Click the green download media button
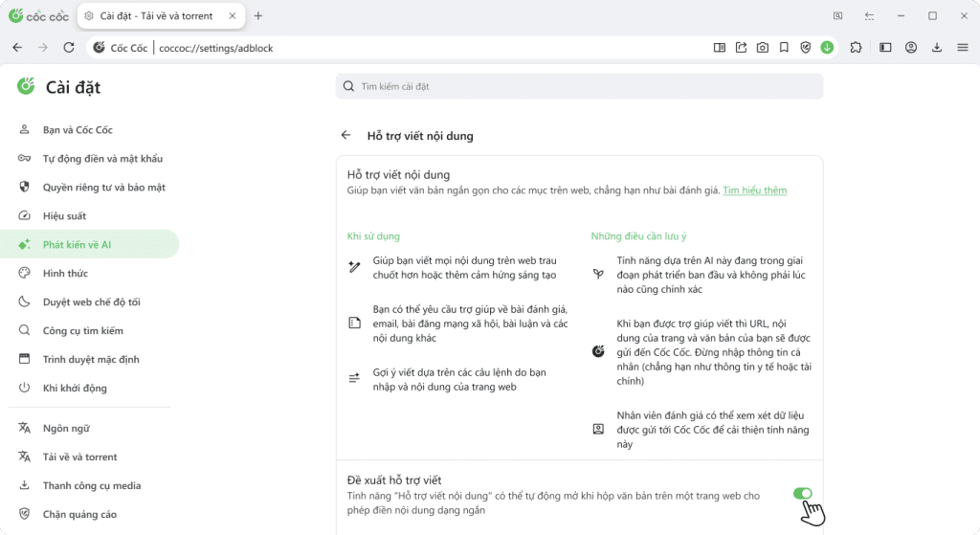This screenshot has height=535, width=980. [x=827, y=48]
